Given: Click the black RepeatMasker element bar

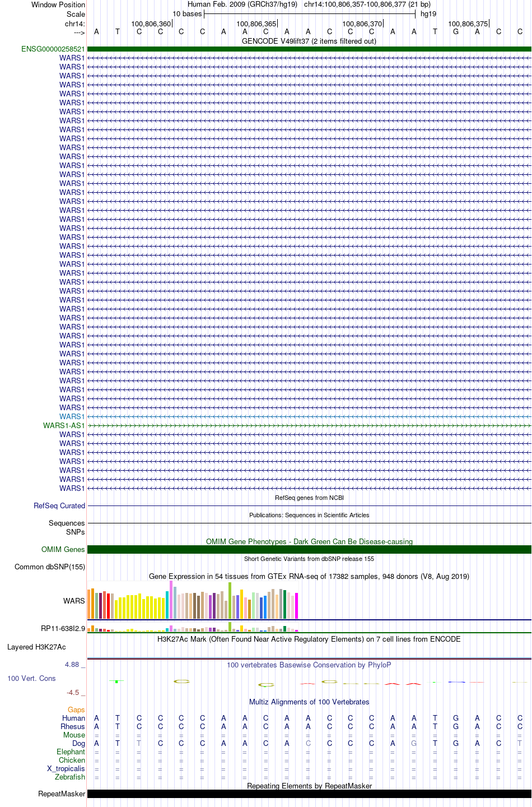Looking at the screenshot, I should point(309,794).
